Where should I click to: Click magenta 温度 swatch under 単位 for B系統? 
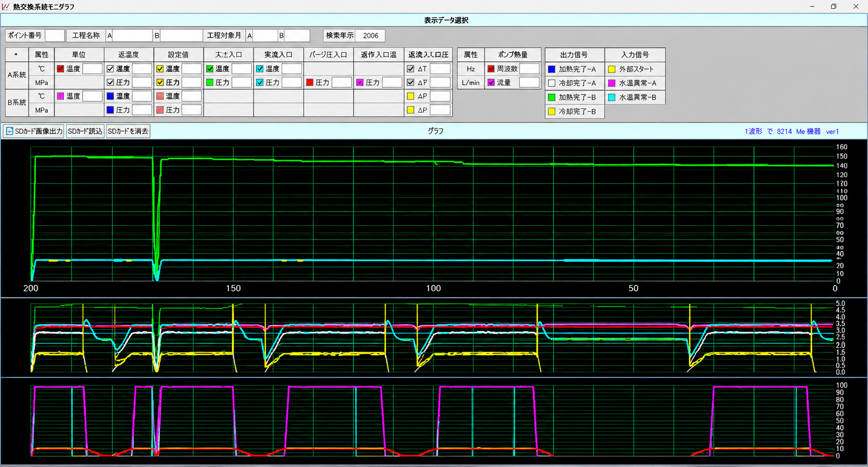pyautogui.click(x=60, y=96)
